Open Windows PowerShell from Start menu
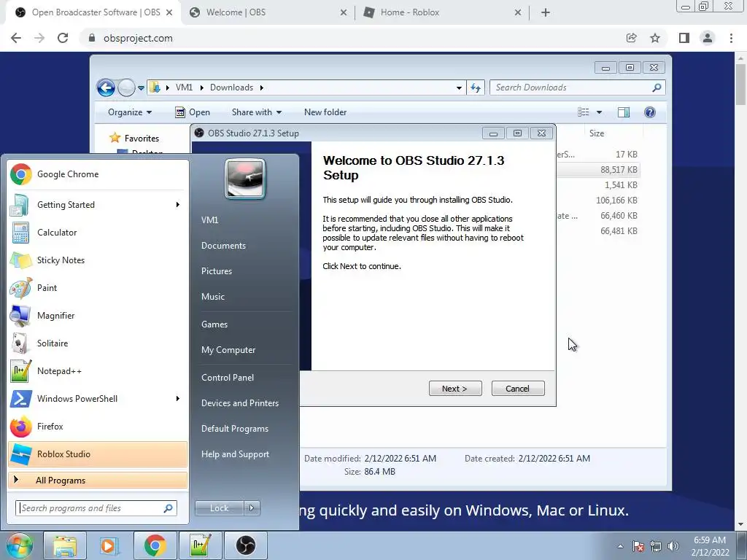The width and height of the screenshot is (747, 560). coord(98,399)
